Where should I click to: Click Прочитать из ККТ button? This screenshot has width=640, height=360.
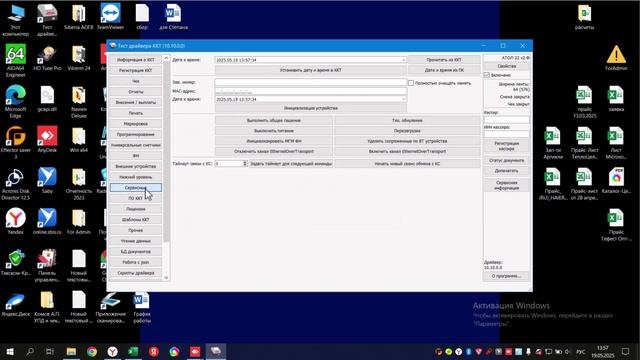point(444,60)
